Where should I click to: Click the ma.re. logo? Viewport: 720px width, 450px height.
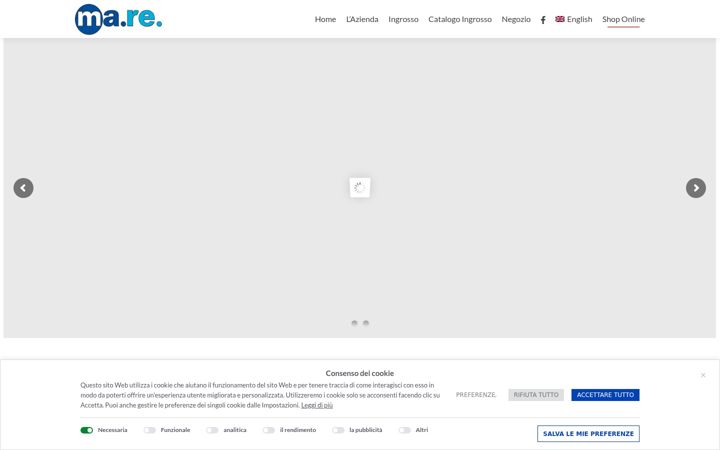coord(118,19)
